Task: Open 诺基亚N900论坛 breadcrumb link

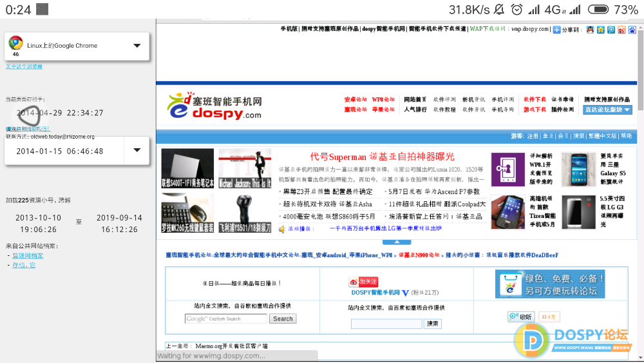Action: coord(419,255)
